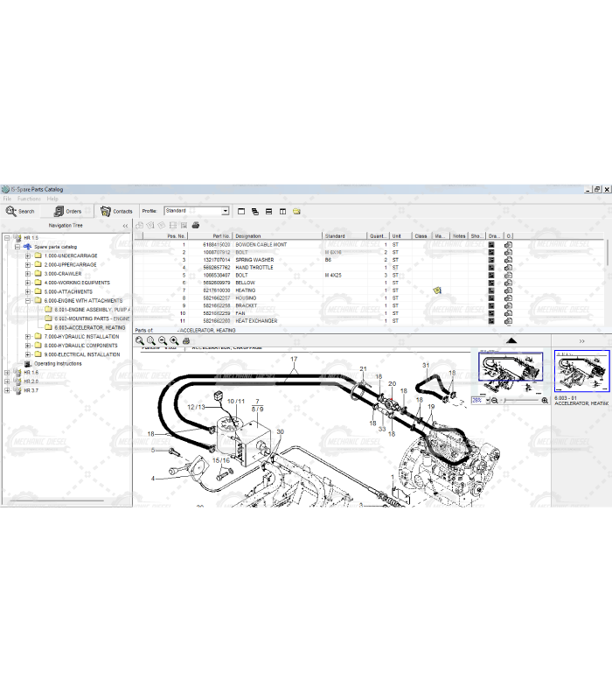Click the yellow folder icon after Profile
612x700 pixels.
point(297,211)
